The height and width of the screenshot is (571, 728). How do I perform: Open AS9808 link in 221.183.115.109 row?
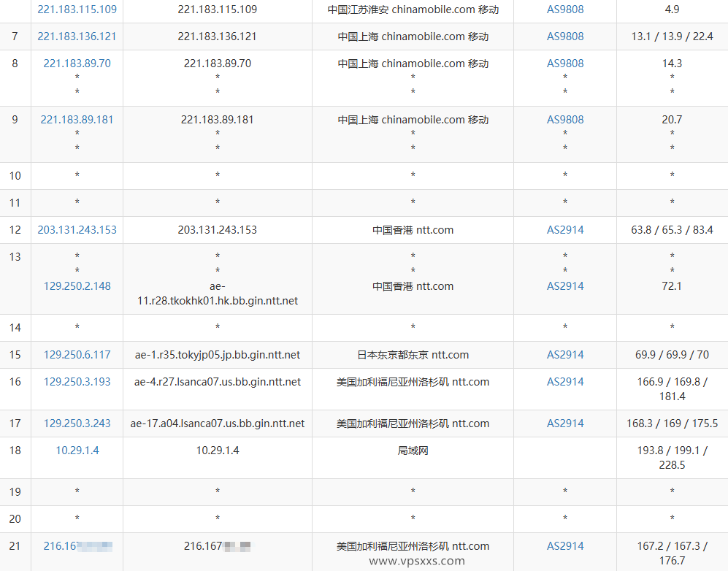coord(565,9)
